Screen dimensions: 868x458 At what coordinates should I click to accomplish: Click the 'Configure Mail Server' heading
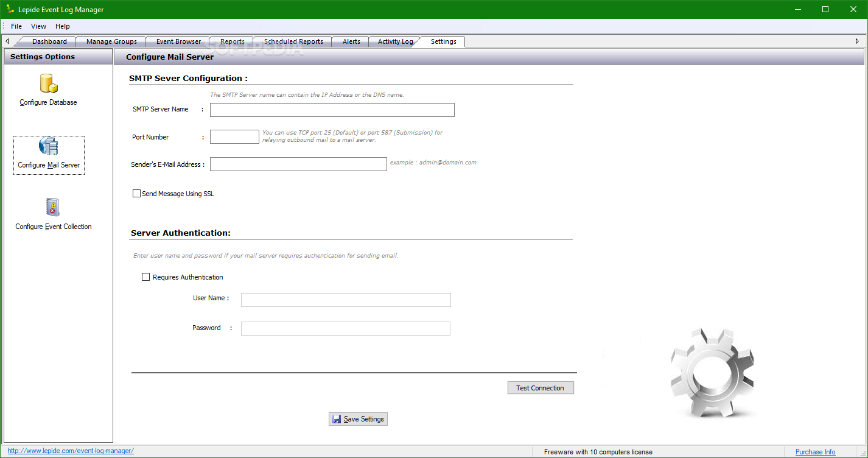point(170,57)
